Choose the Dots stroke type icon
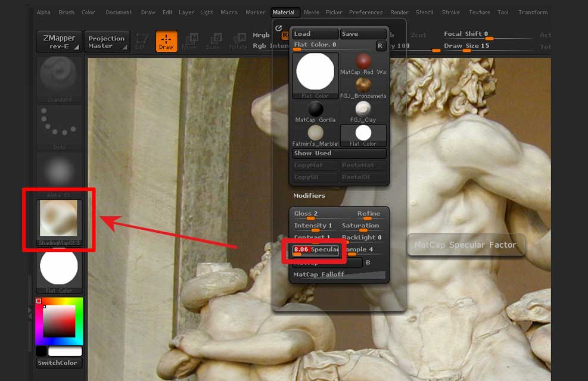588x381 pixels. [x=59, y=124]
